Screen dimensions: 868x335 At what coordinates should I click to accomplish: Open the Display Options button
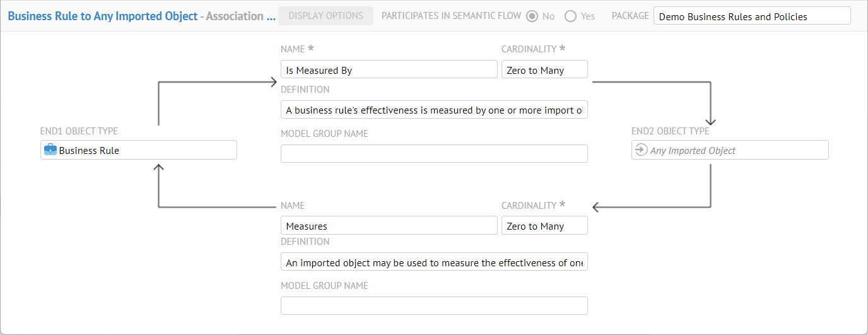tap(325, 16)
